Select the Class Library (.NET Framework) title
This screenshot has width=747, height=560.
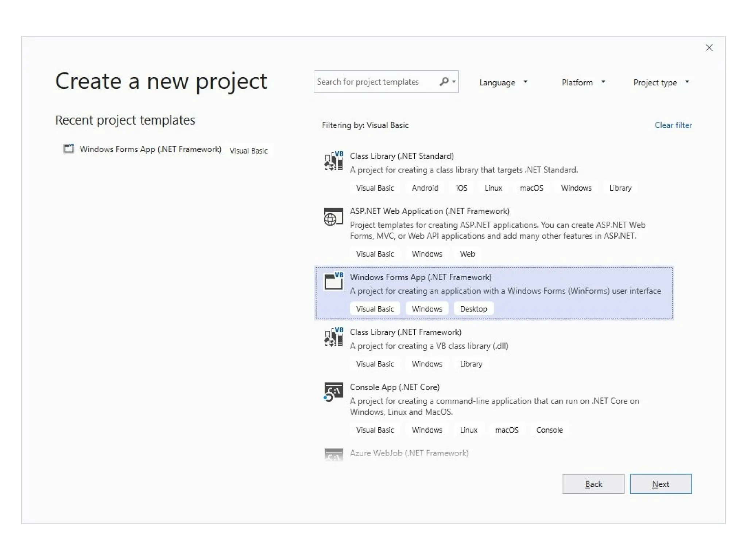click(405, 332)
